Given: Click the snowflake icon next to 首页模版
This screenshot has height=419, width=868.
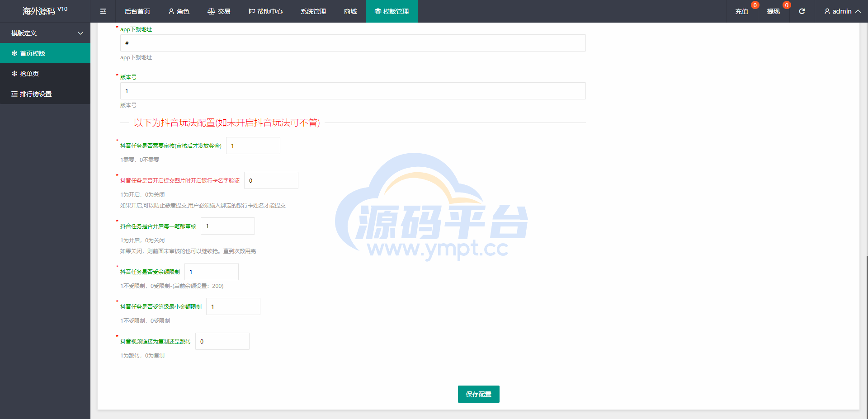Looking at the screenshot, I should [x=14, y=53].
